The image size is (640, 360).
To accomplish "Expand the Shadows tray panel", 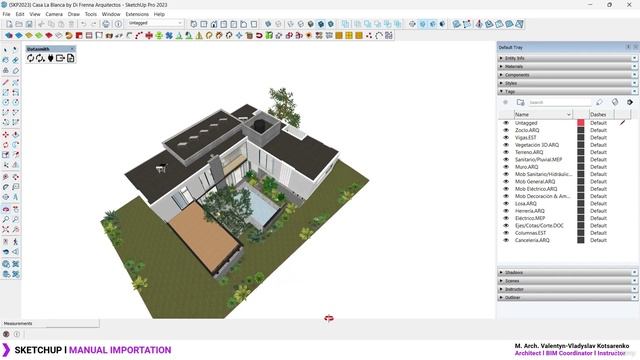I will [567, 272].
